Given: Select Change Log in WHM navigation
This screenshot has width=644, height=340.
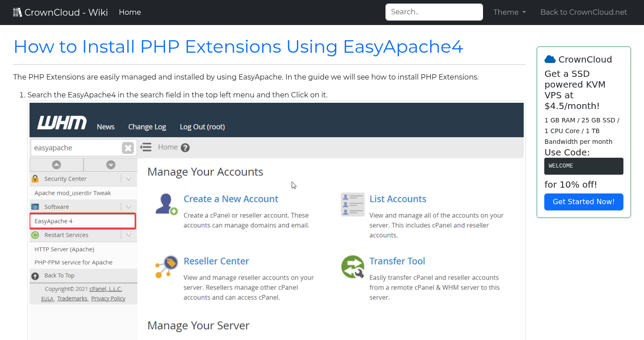Looking at the screenshot, I should tap(147, 126).
